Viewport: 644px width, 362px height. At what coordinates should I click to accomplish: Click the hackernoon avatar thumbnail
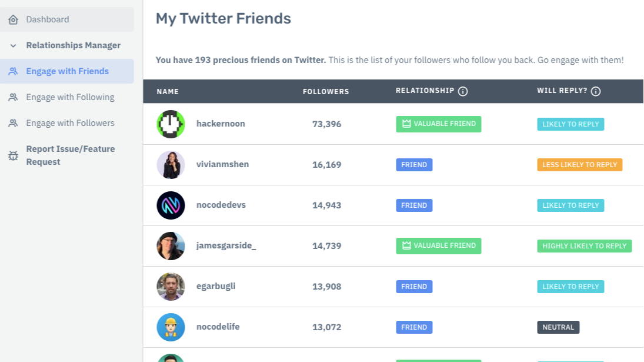click(171, 124)
